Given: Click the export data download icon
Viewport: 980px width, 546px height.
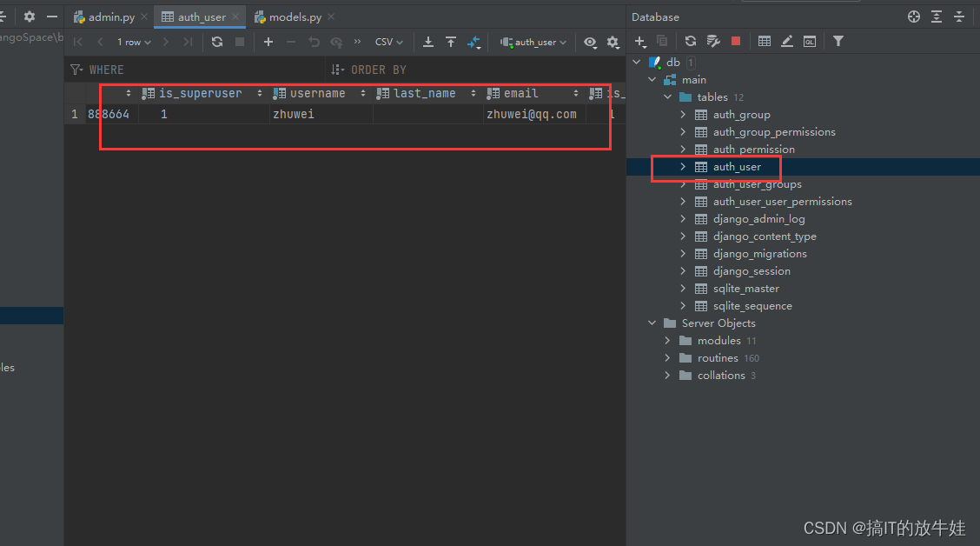Looking at the screenshot, I should coord(428,42).
